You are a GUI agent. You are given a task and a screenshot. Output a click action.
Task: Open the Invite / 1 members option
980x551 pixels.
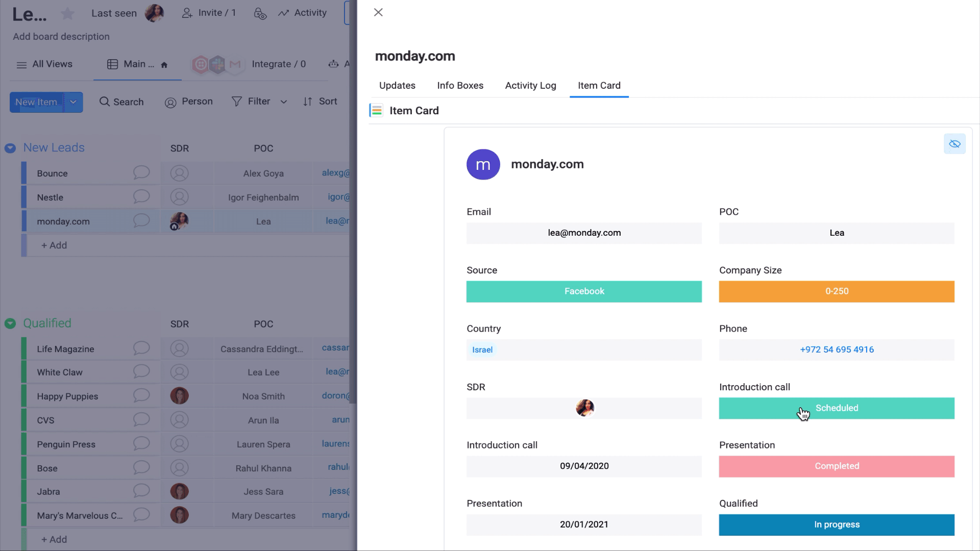[x=209, y=13]
